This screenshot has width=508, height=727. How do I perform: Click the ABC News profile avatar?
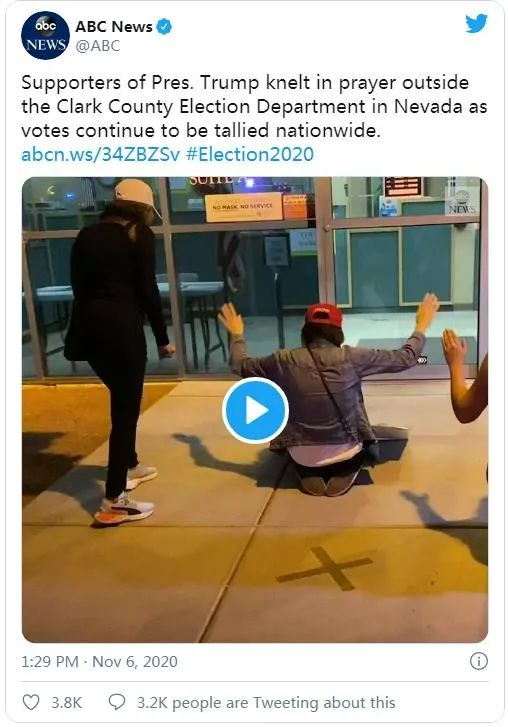(x=45, y=36)
